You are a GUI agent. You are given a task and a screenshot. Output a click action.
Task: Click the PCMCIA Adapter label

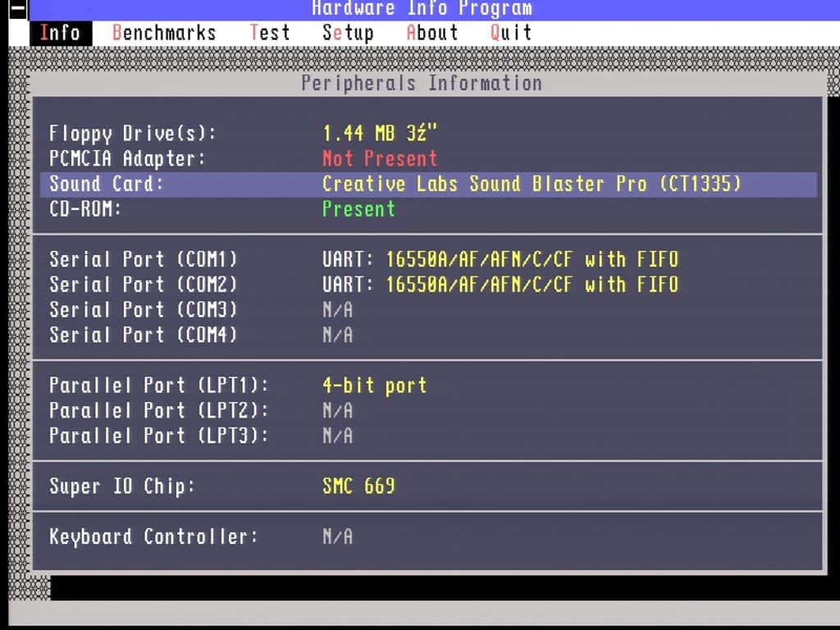[127, 158]
